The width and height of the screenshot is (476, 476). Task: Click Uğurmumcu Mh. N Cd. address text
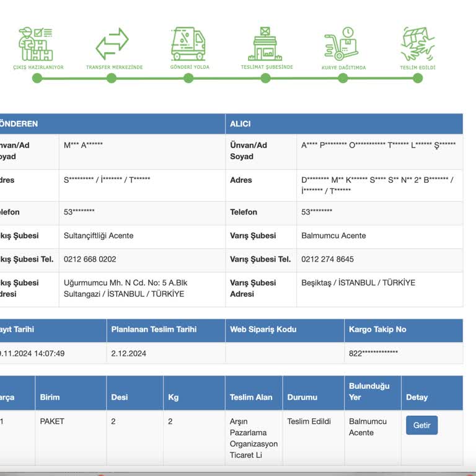coord(125,288)
